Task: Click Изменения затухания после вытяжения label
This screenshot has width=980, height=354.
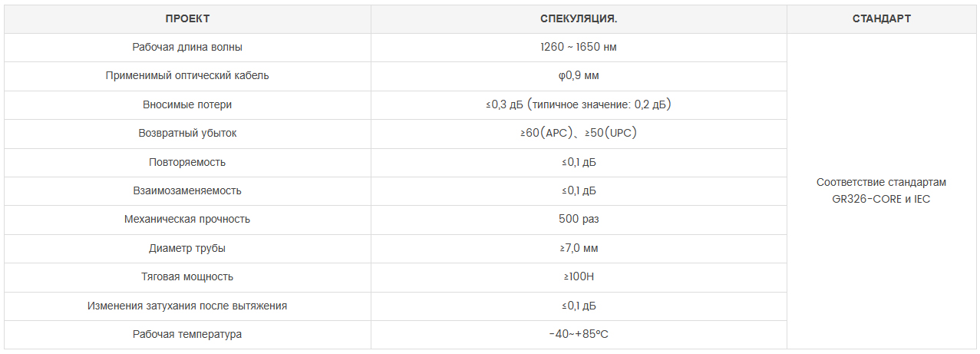Action: coord(187,306)
